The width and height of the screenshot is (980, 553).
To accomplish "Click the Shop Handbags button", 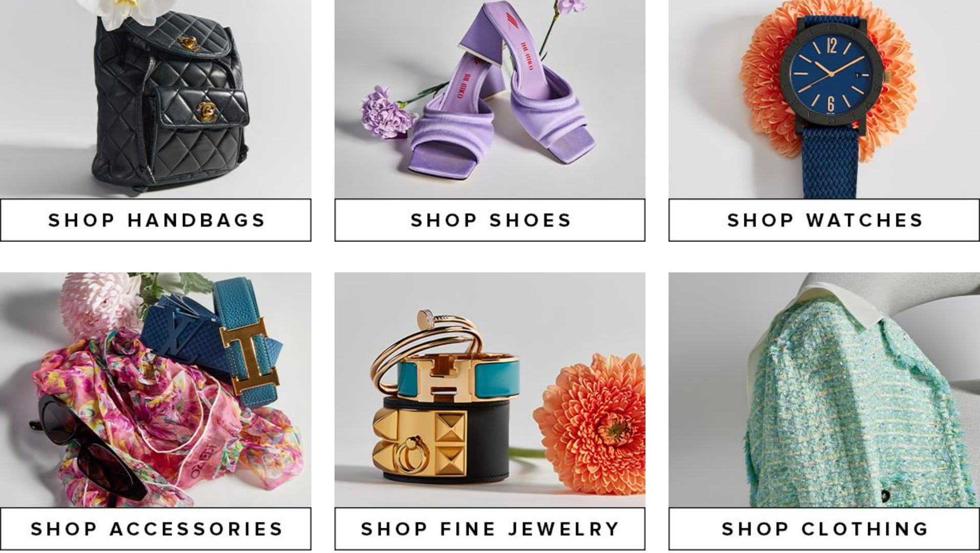I will 156,220.
